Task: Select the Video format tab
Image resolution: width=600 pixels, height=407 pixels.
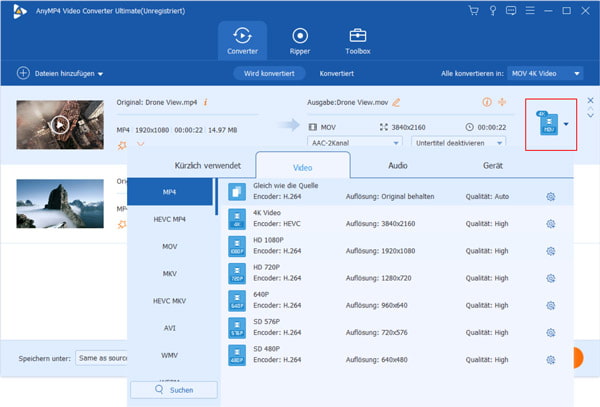Action: 303,167
